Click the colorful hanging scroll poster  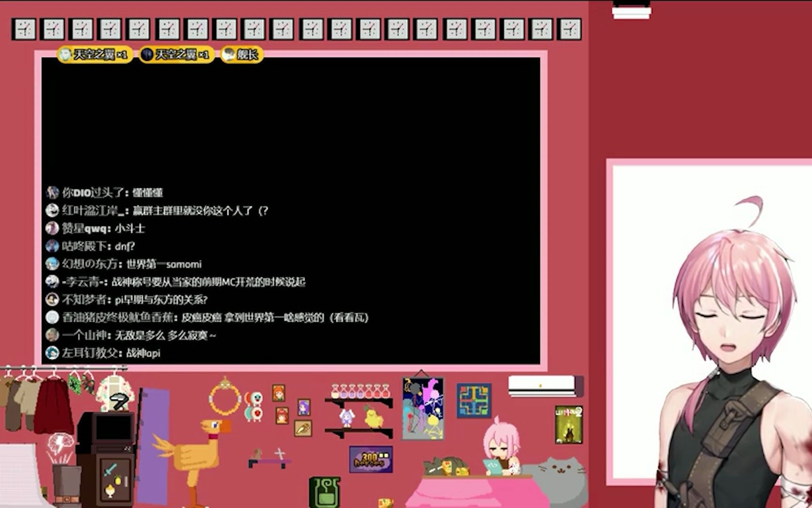point(422,408)
